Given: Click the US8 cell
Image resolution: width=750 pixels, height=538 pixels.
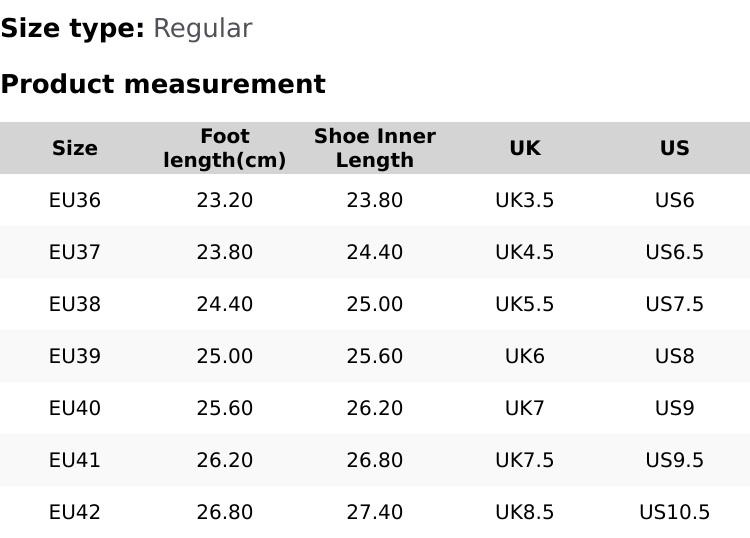Looking at the screenshot, I should [675, 356].
